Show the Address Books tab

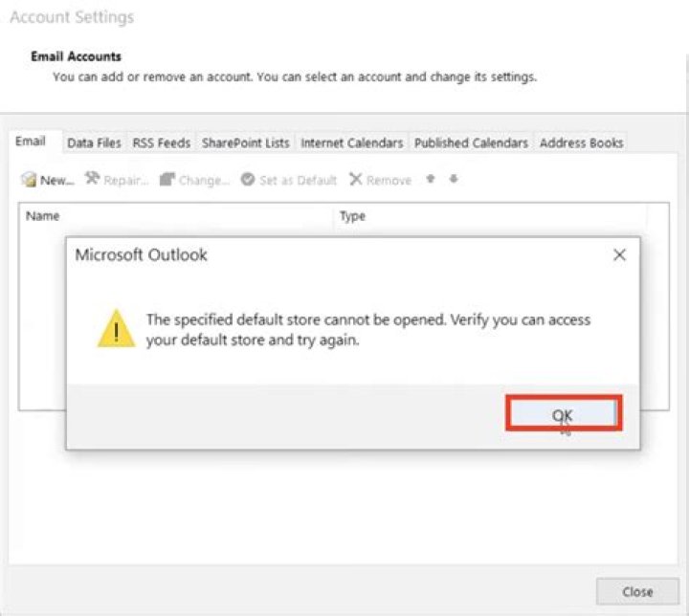click(581, 143)
